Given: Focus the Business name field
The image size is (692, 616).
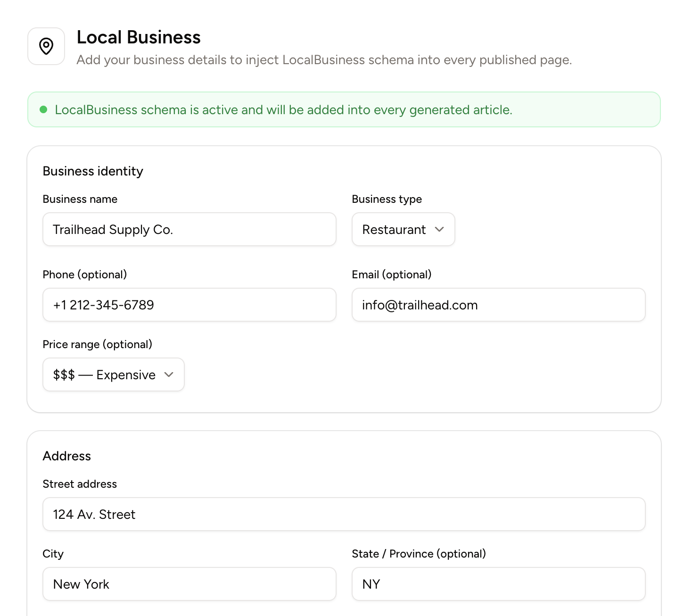Looking at the screenshot, I should click(189, 229).
